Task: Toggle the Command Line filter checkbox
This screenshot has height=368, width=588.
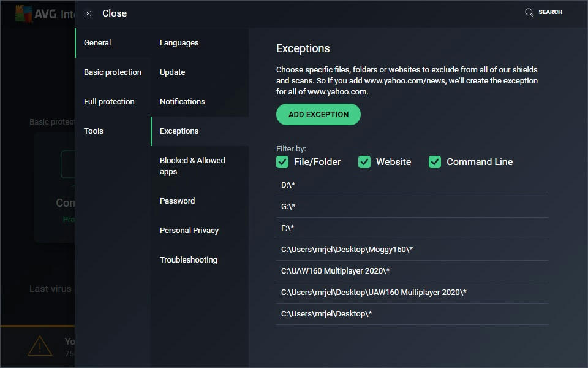Action: [x=435, y=162]
